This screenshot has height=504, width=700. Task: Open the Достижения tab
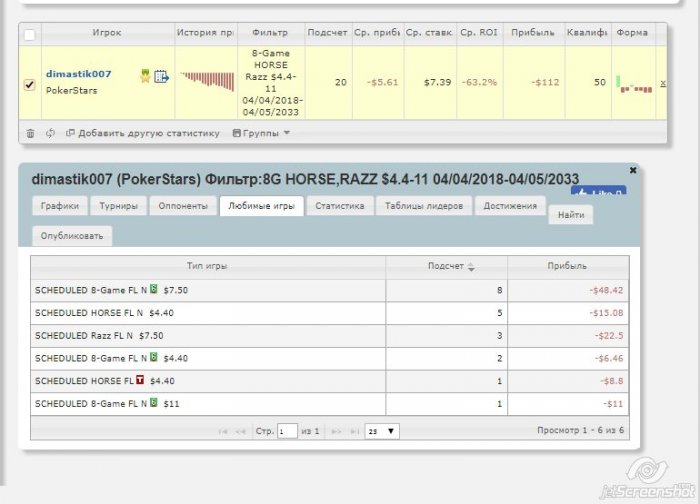510,206
